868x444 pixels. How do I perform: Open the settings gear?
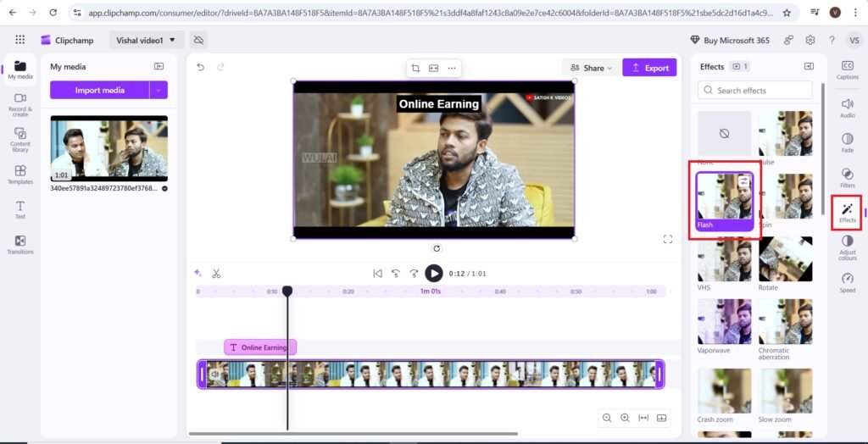[810, 40]
